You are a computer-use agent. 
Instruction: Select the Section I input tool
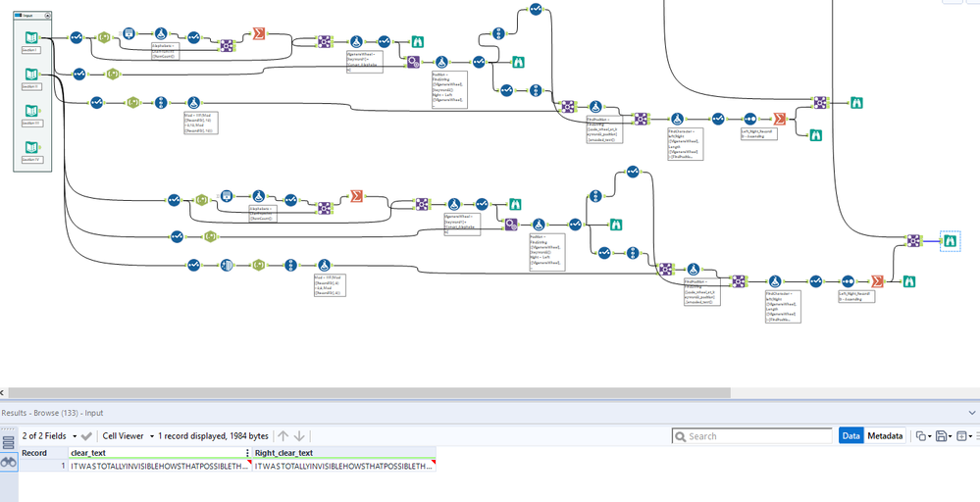tap(31, 38)
